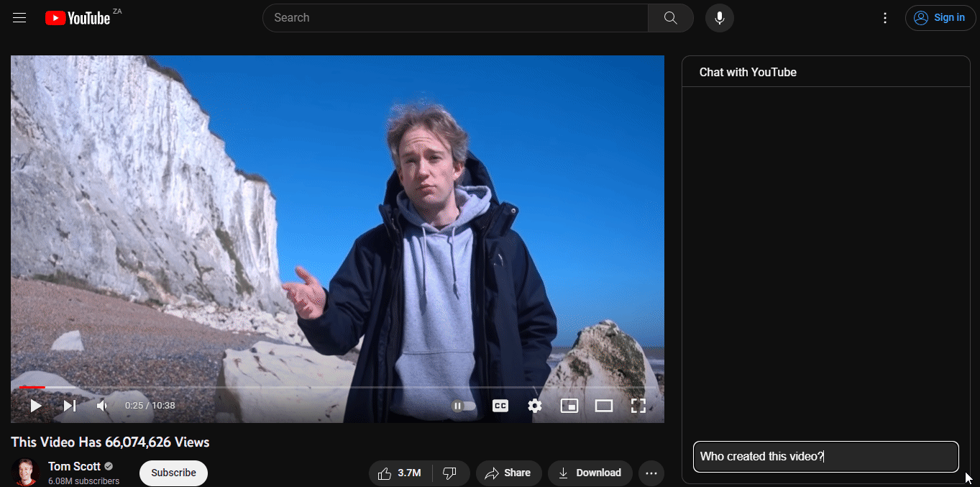This screenshot has height=487, width=980.
Task: Click the voice search microphone icon
Action: (719, 17)
